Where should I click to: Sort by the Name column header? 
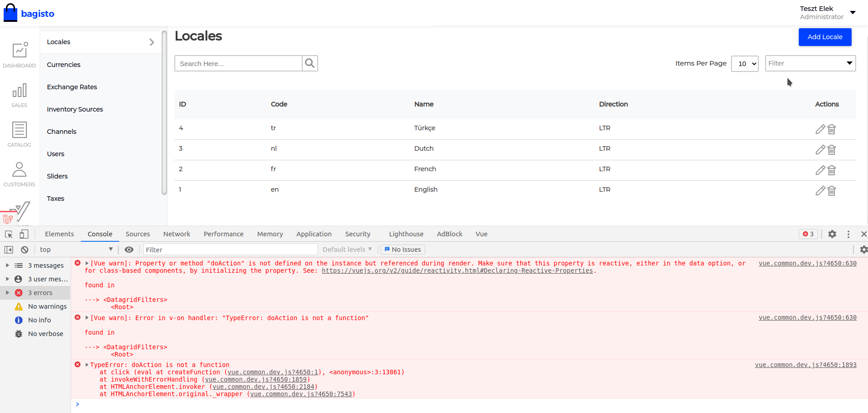pyautogui.click(x=424, y=104)
